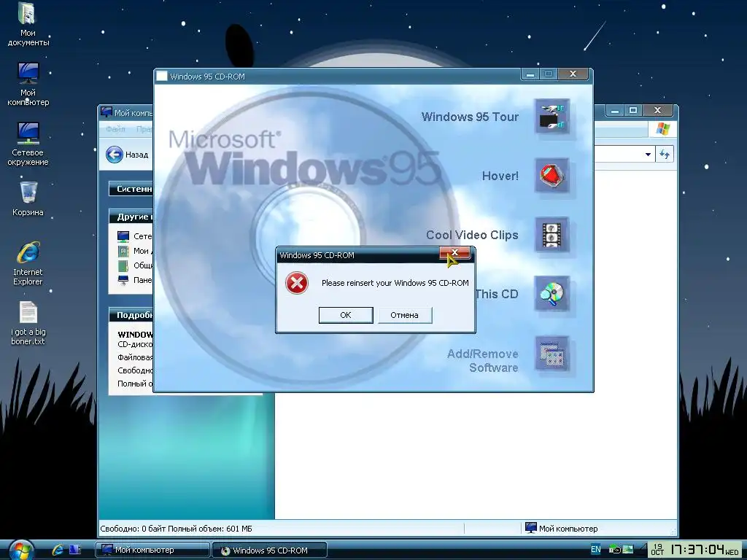747x560 pixels.
Task: Select the i got a big boner.txt file
Action: point(28,323)
